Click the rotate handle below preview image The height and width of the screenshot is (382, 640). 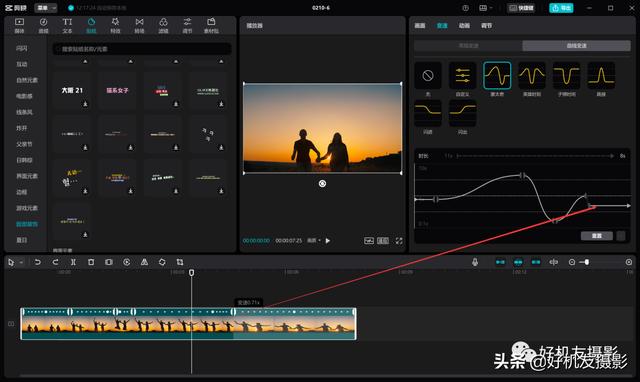pyautogui.click(x=322, y=184)
